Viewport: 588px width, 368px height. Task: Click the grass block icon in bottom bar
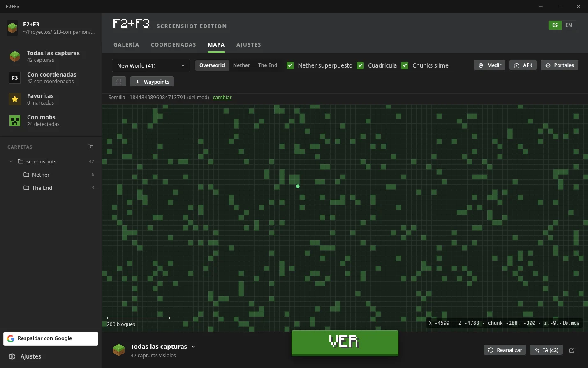(119, 350)
